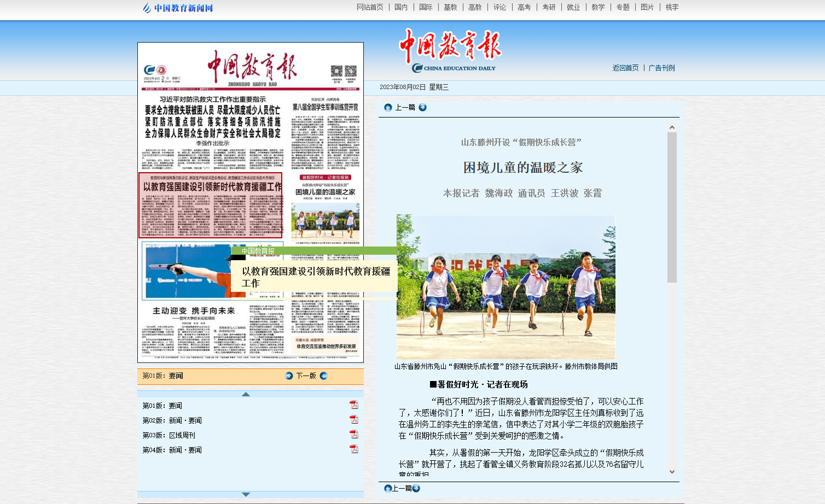Click the left arrow icon above the article

388,108
